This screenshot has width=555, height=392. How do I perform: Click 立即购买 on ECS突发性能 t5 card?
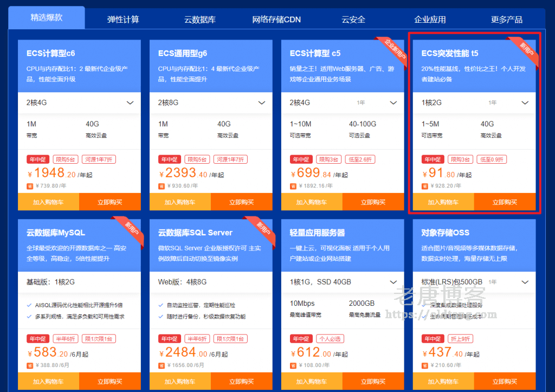coord(505,202)
